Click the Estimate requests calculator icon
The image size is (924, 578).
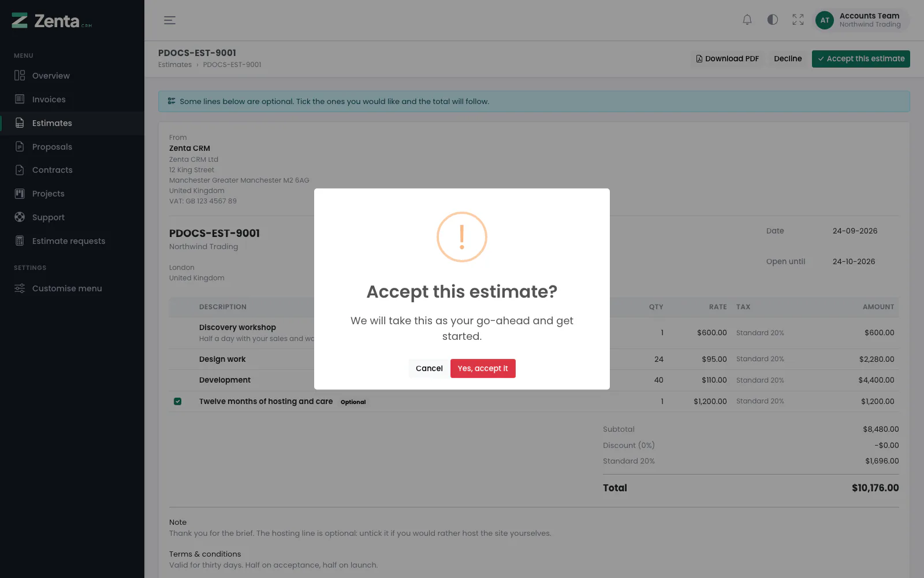pyautogui.click(x=20, y=241)
